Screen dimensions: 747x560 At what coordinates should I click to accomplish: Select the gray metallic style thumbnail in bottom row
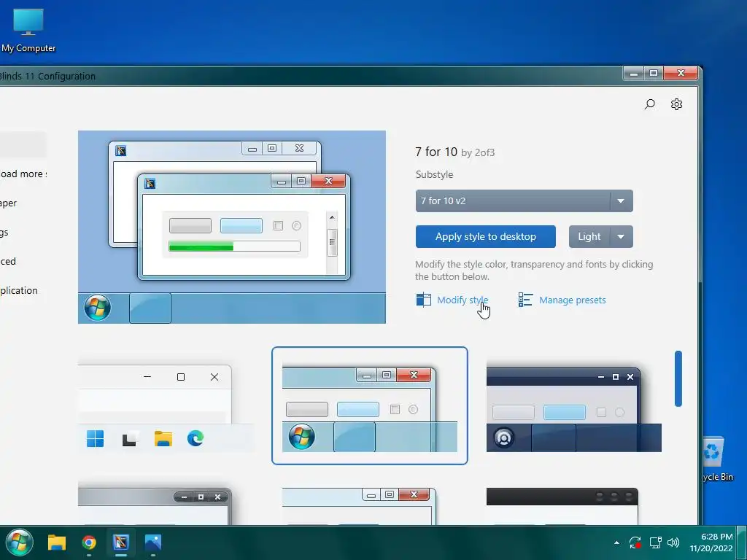[x=155, y=506]
